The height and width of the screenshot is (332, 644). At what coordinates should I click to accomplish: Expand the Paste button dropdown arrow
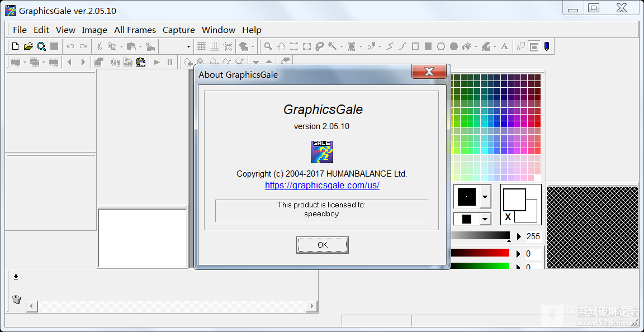click(x=140, y=47)
